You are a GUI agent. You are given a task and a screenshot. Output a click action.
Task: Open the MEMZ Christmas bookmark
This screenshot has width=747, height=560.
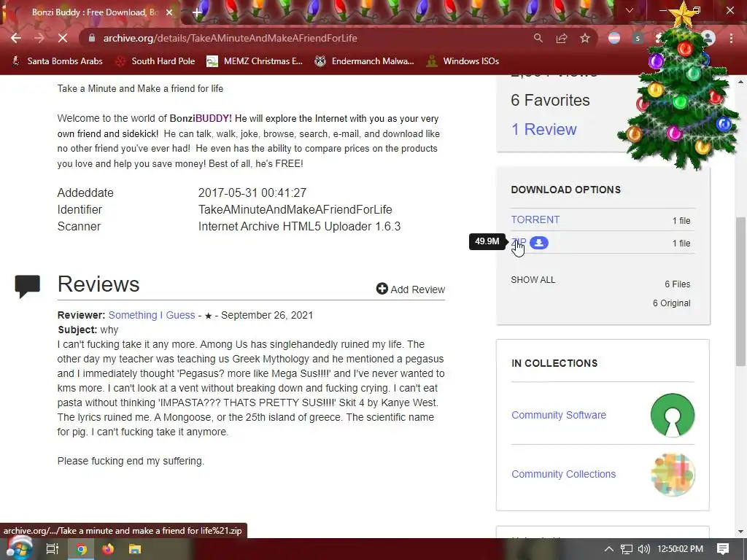point(255,61)
